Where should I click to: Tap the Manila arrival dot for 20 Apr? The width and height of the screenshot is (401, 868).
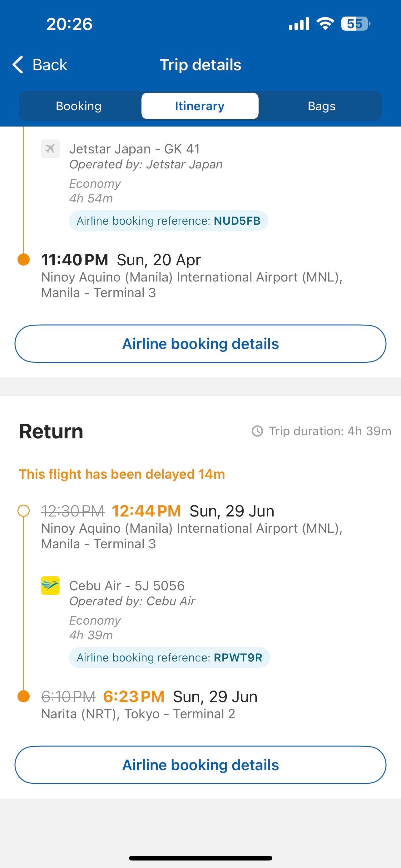coord(23,259)
